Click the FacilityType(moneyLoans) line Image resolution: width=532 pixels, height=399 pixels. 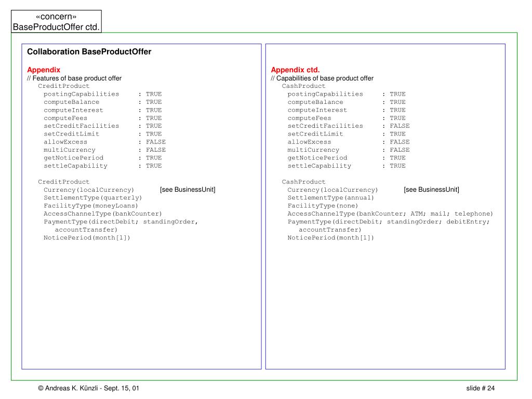(x=91, y=206)
